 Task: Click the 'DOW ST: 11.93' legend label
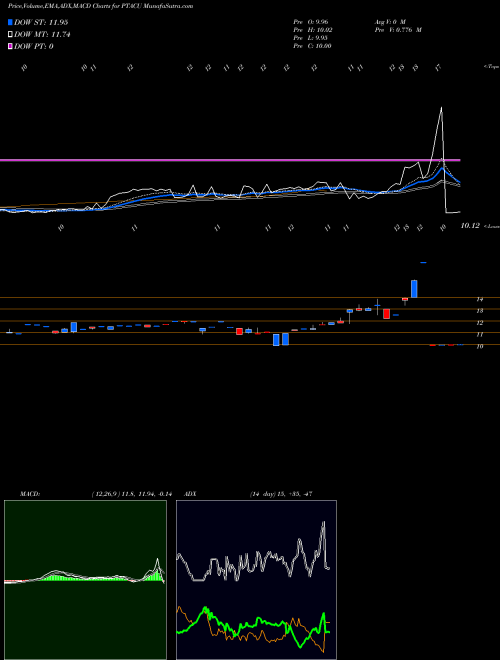(x=41, y=23)
